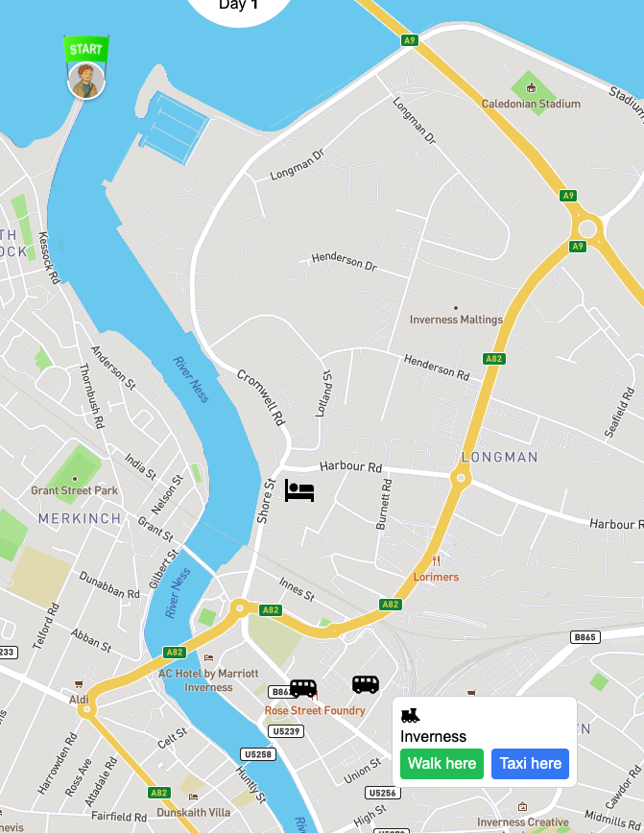Click the Day 1 indicator at top
The image size is (644, 833).
tap(238, 6)
